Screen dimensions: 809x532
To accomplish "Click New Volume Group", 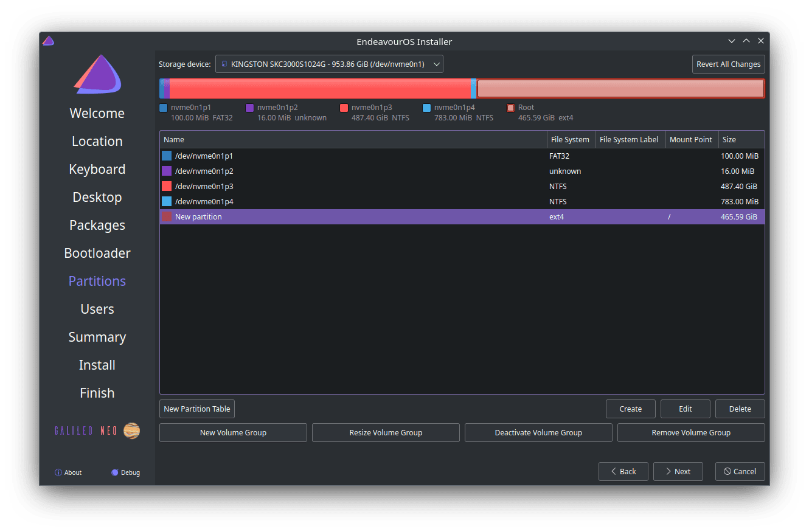I will point(233,432).
